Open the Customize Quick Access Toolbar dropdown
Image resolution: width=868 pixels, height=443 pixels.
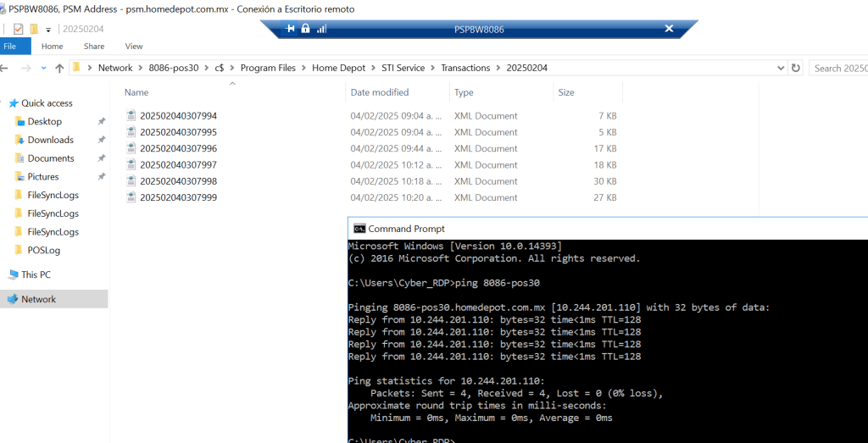pos(48,30)
